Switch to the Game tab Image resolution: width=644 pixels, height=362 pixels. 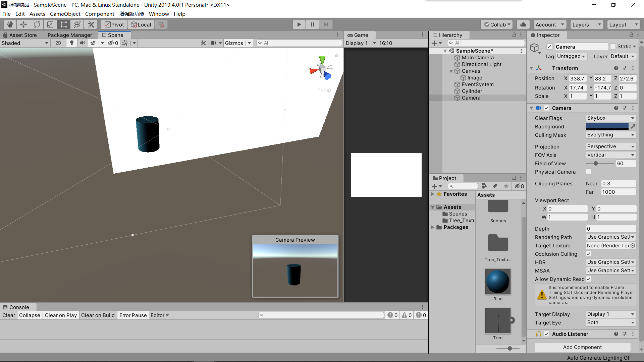coord(359,35)
